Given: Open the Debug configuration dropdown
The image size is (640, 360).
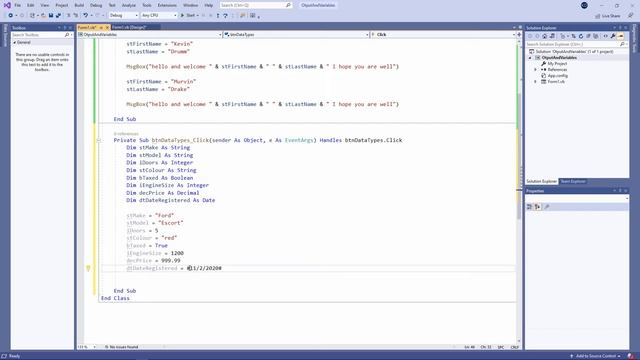Looking at the screenshot, I should point(124,16).
